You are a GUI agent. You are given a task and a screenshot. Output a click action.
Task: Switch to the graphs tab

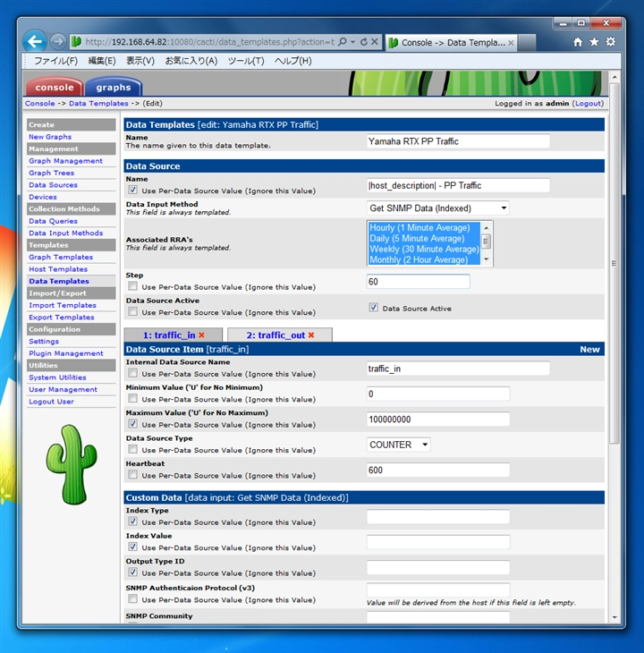pyautogui.click(x=114, y=87)
